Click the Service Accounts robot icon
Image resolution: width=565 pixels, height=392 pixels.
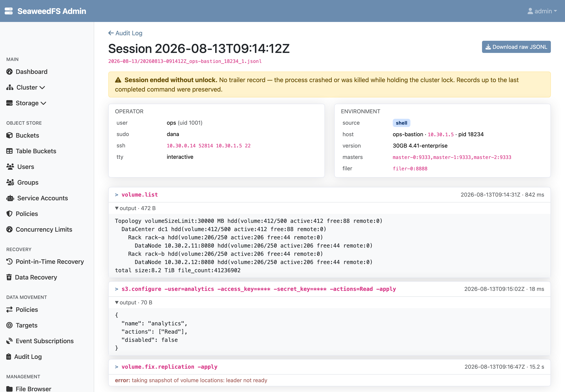[10, 198]
